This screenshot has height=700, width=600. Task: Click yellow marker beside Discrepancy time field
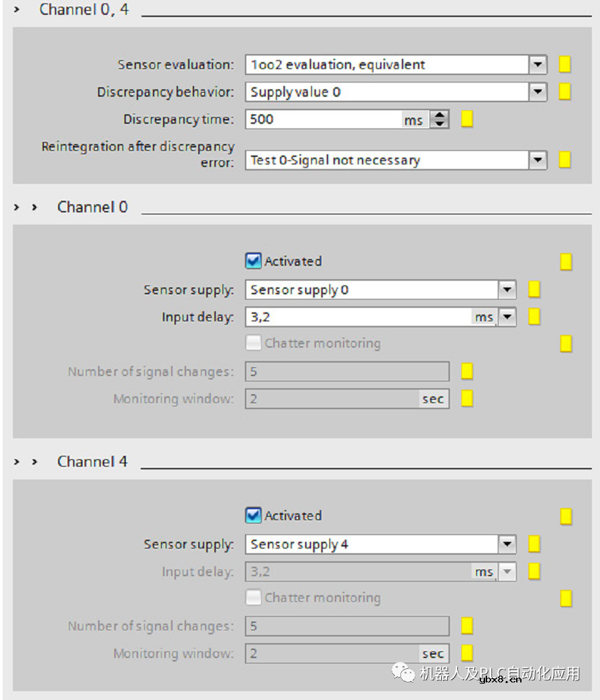click(467, 120)
